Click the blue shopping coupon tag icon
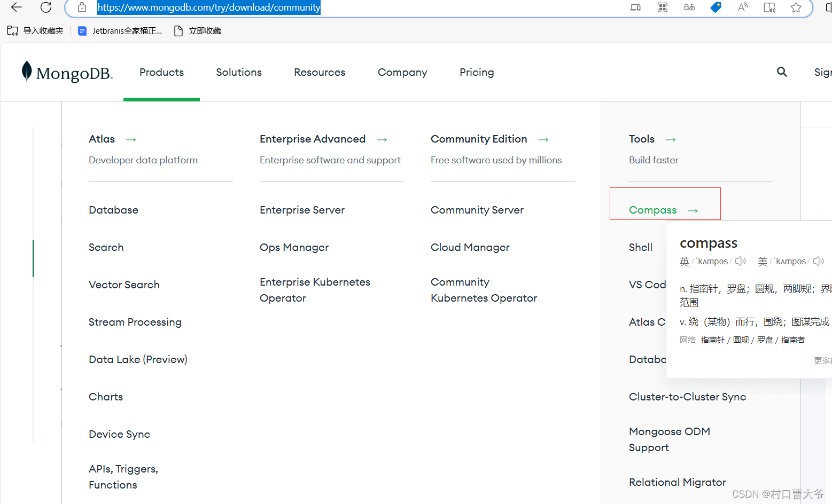 pos(716,7)
